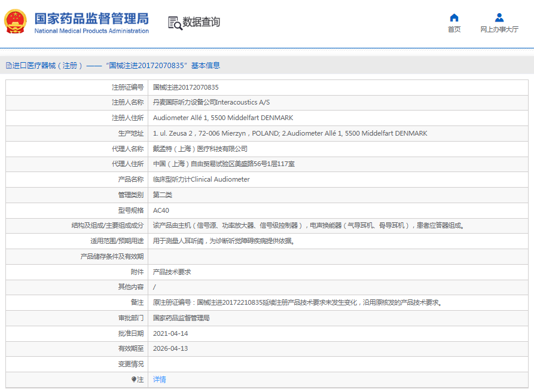This screenshot has width=534, height=392.
Task: Click the 审批部门 label
Action: pyautogui.click(x=131, y=318)
